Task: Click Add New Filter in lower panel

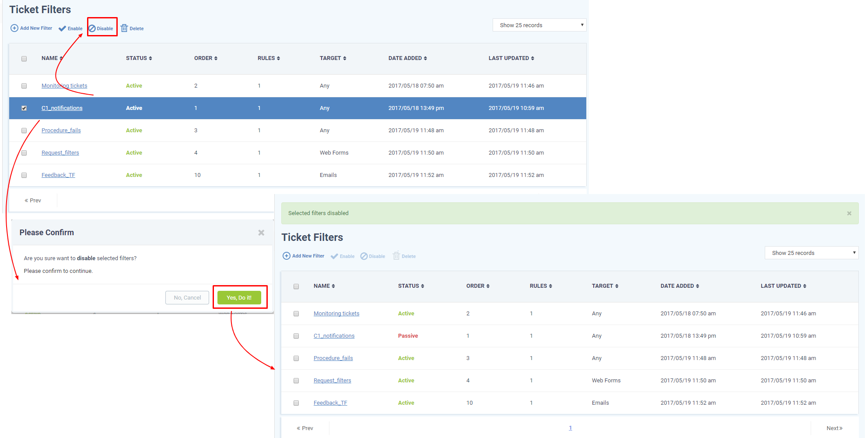Action: (303, 256)
